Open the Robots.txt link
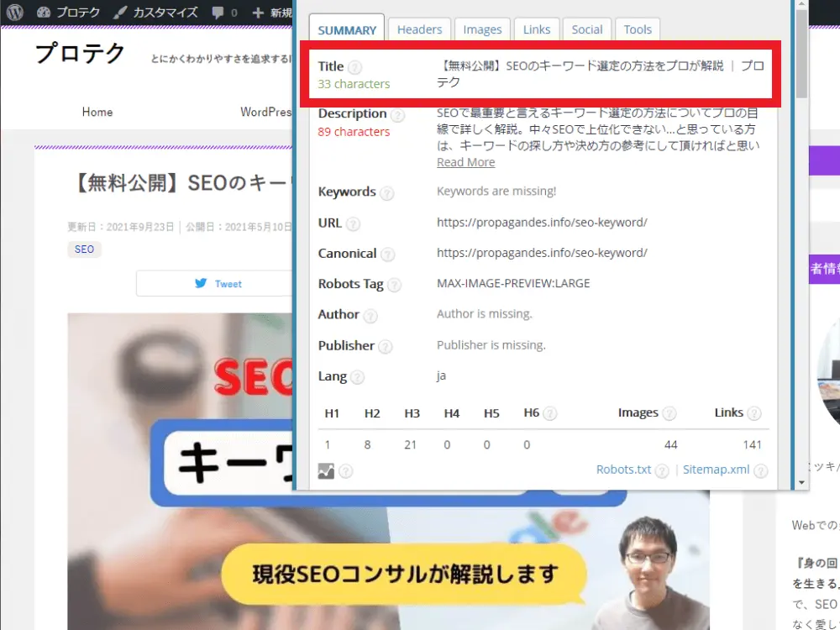This screenshot has height=630, width=840. 623,470
